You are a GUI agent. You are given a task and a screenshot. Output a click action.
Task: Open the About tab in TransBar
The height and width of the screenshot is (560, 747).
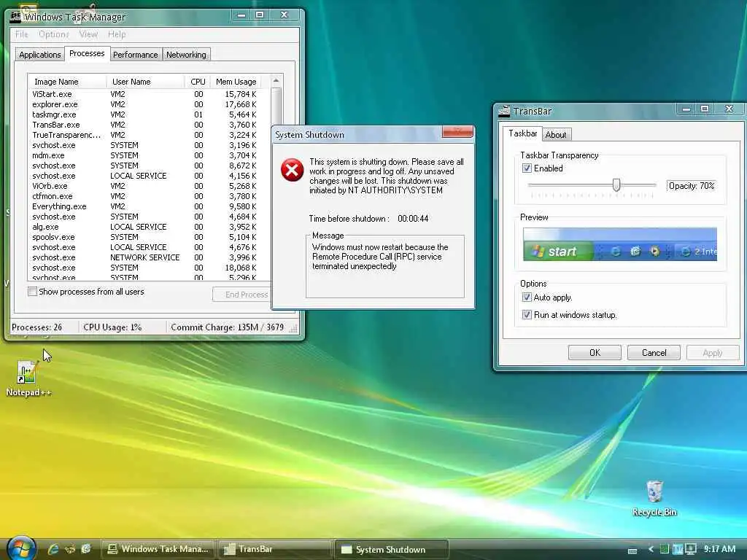pos(556,135)
